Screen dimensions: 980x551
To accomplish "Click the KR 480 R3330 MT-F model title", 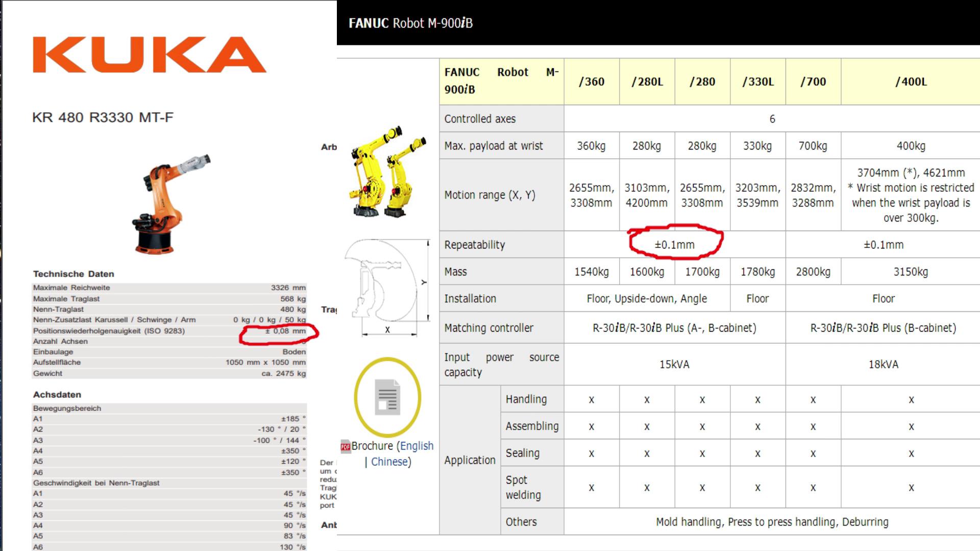I will [x=103, y=117].
